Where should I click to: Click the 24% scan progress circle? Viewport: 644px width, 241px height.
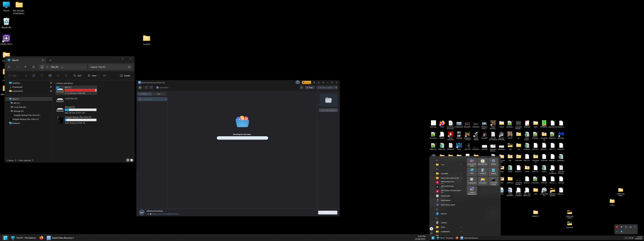pyautogui.click(x=142, y=213)
